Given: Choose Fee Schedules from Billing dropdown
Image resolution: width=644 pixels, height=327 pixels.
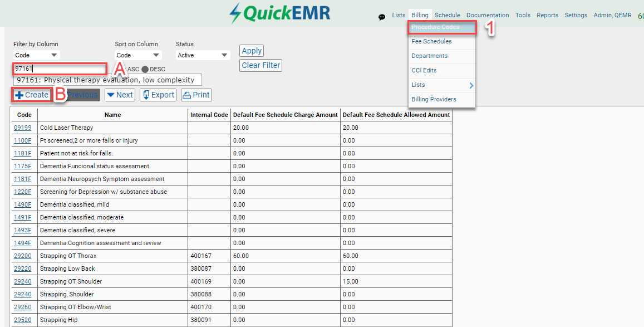Looking at the screenshot, I should point(442,41).
